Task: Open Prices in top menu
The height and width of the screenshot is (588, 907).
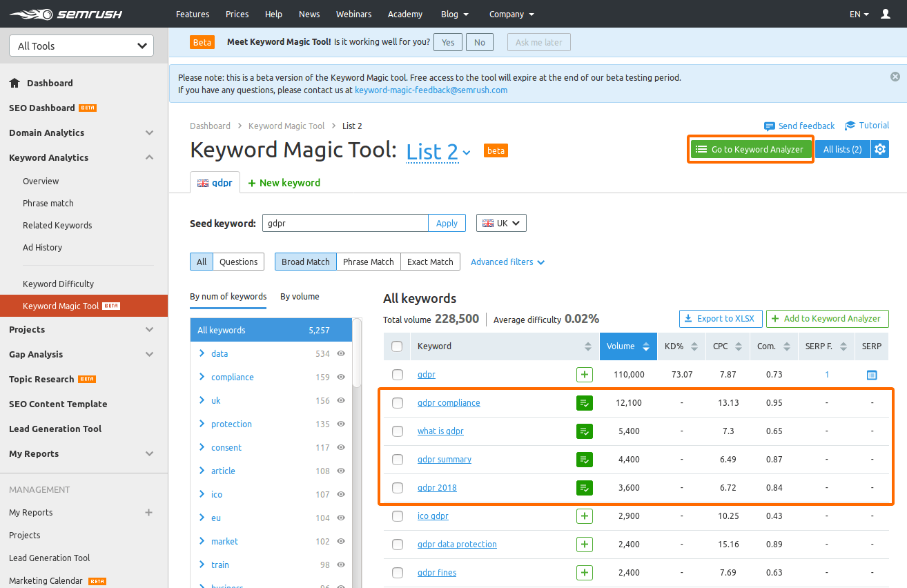Action: pyautogui.click(x=237, y=14)
